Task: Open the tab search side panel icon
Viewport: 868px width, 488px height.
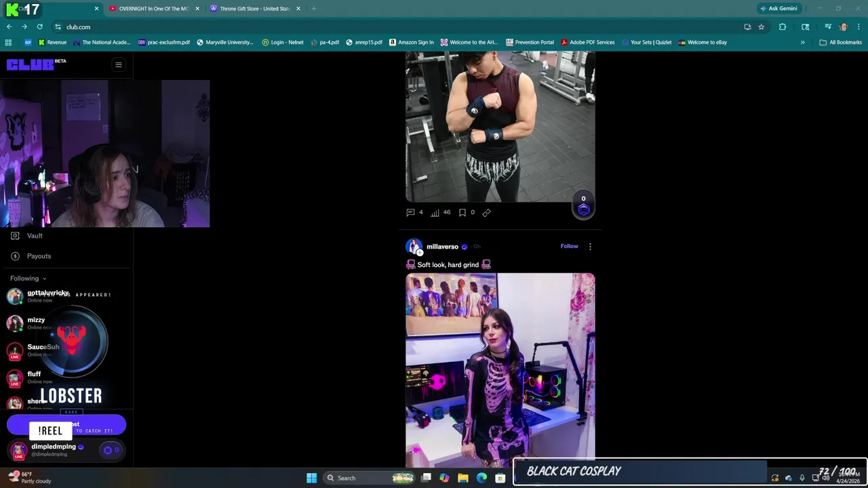Action: click(x=806, y=27)
